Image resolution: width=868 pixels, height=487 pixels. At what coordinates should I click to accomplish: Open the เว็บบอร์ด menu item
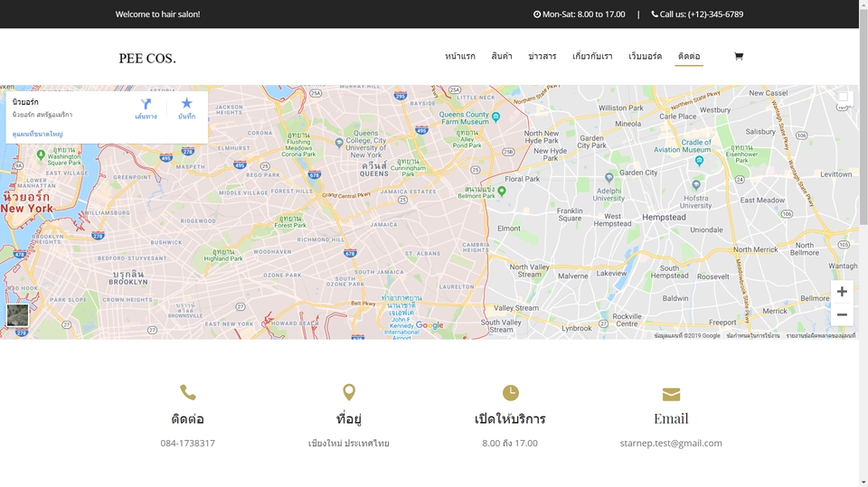(x=645, y=56)
